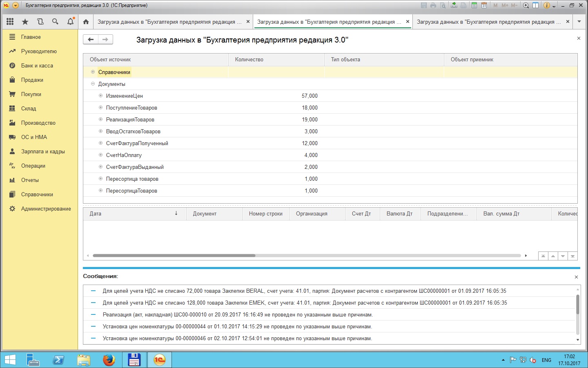Open the History scroll icon
Viewport: 588px width, 368px height.
point(40,22)
